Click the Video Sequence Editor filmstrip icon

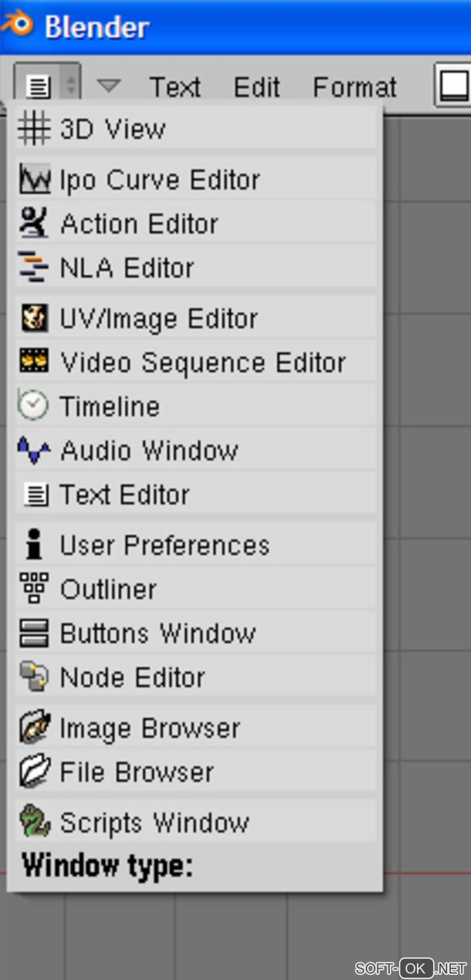tap(34, 361)
